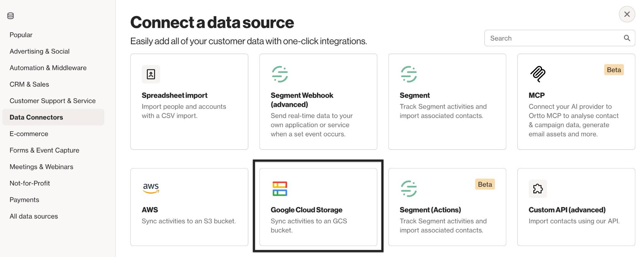Go to the E-commerce category
Viewport: 644px width, 257px height.
pos(29,134)
